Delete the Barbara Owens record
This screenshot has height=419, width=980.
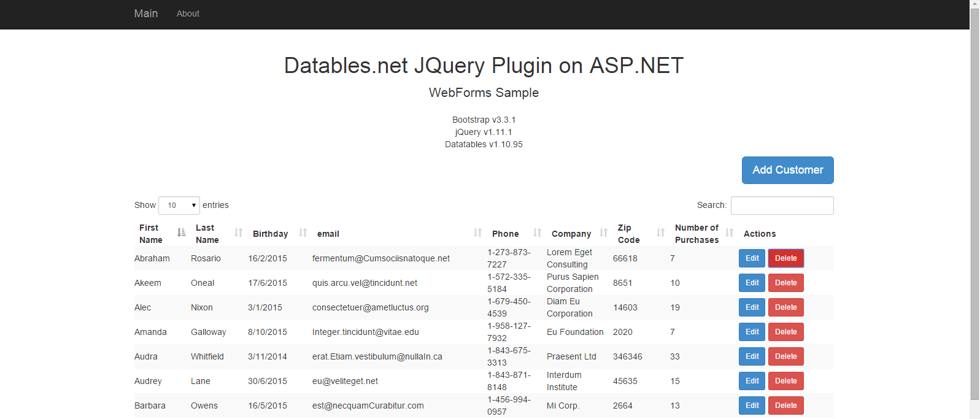(x=785, y=406)
